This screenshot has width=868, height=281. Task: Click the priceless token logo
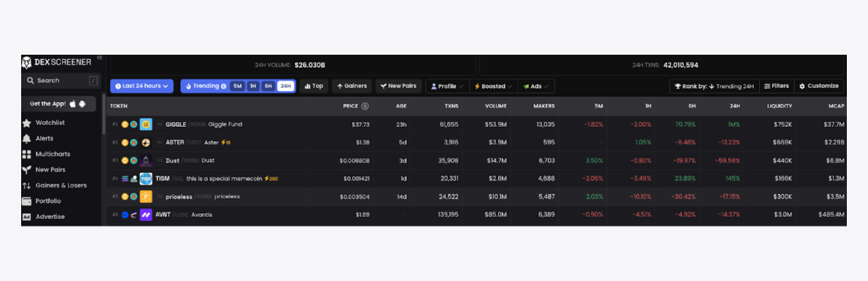tap(146, 196)
